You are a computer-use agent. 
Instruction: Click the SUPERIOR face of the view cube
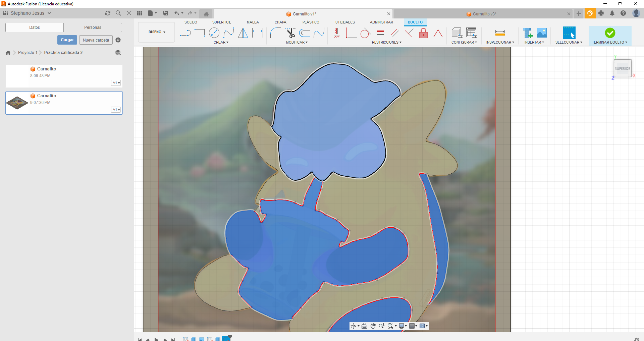(623, 68)
